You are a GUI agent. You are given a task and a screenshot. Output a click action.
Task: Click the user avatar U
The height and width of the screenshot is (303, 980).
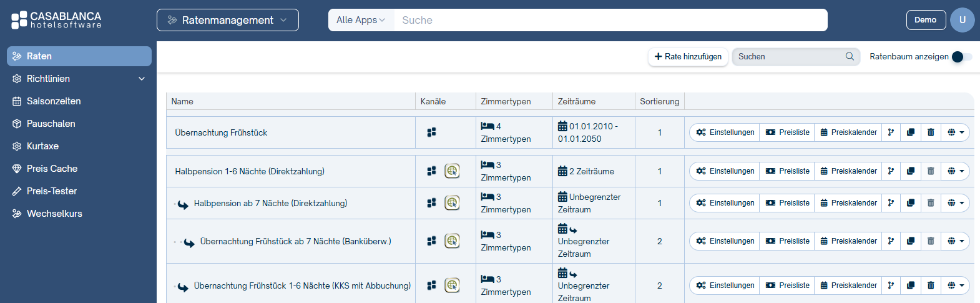pyautogui.click(x=962, y=20)
